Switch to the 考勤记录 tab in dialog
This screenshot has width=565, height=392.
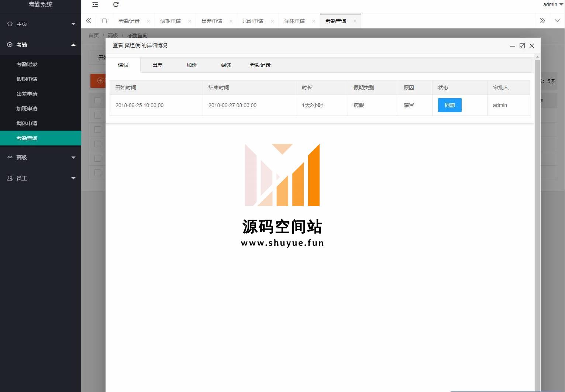[x=261, y=65]
